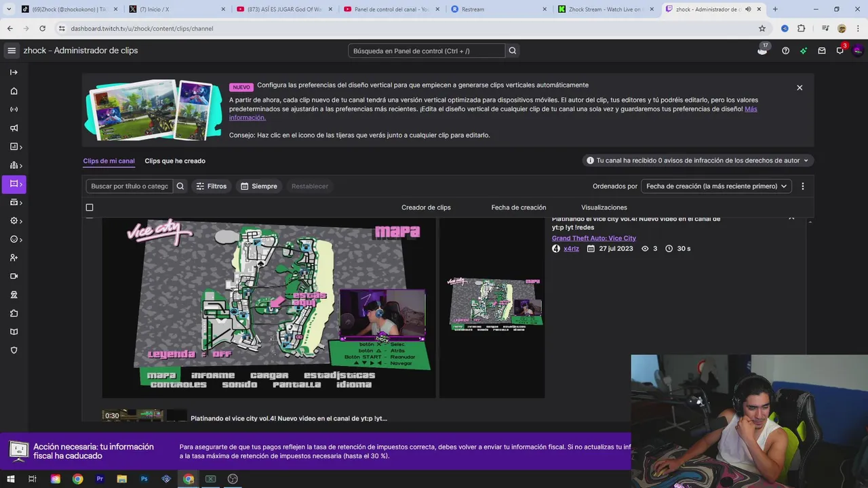
Task: Switch to Clips de mi canal tab
Action: (108, 161)
